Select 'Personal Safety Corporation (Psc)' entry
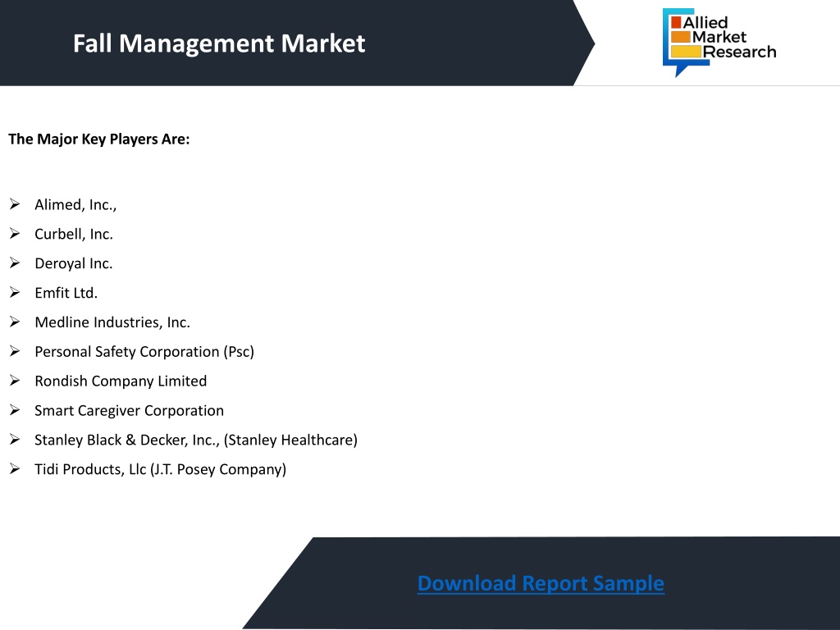This screenshot has height=630, width=840. [144, 352]
